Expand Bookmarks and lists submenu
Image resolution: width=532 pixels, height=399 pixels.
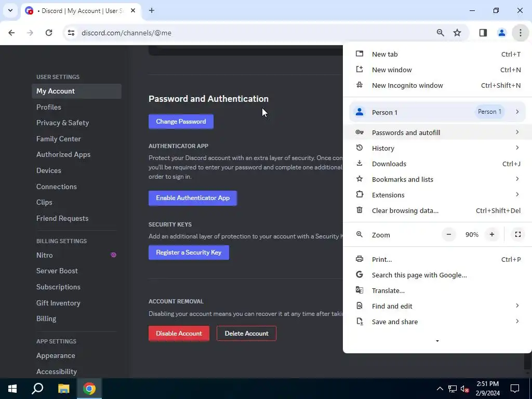(437, 179)
